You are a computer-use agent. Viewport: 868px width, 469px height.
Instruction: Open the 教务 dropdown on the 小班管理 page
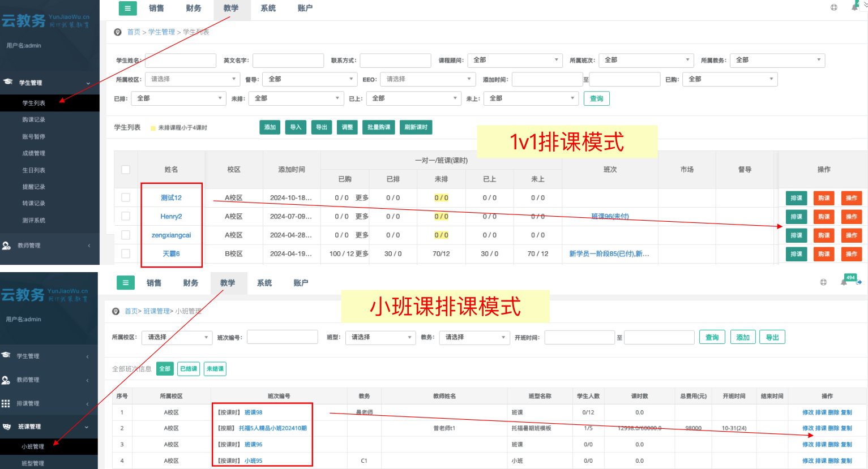[x=474, y=337]
